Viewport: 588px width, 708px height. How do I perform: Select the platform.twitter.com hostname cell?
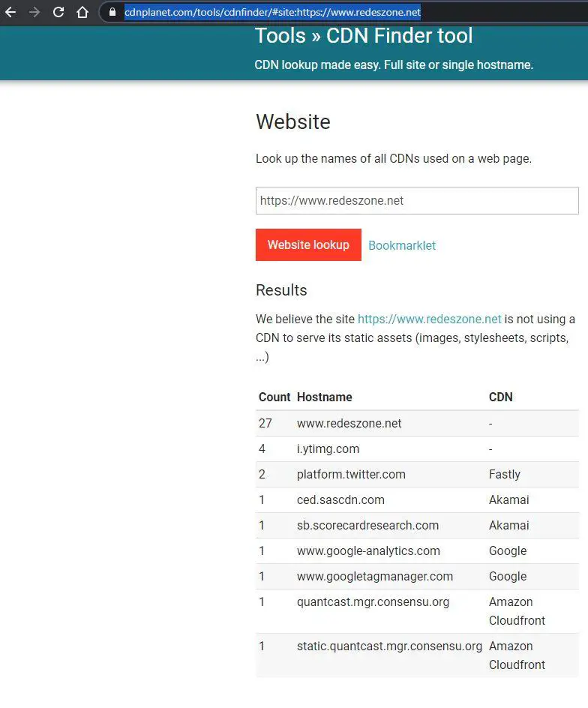[351, 474]
